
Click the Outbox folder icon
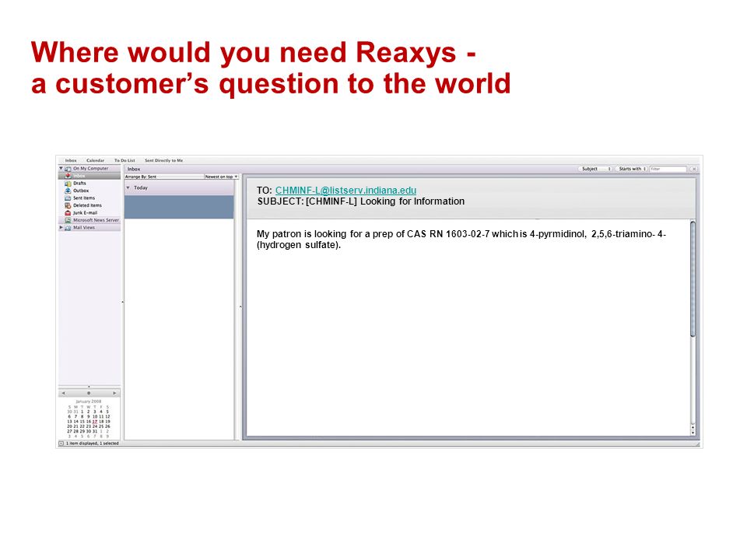point(68,191)
